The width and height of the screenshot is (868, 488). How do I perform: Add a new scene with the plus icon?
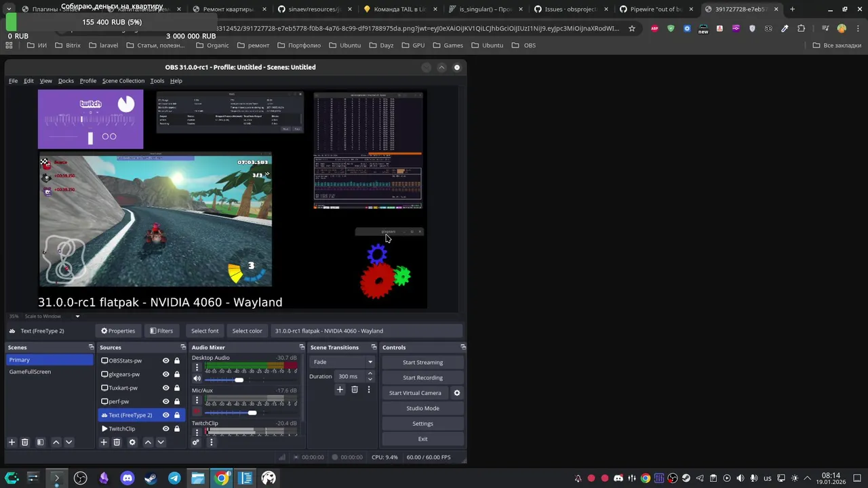12,442
